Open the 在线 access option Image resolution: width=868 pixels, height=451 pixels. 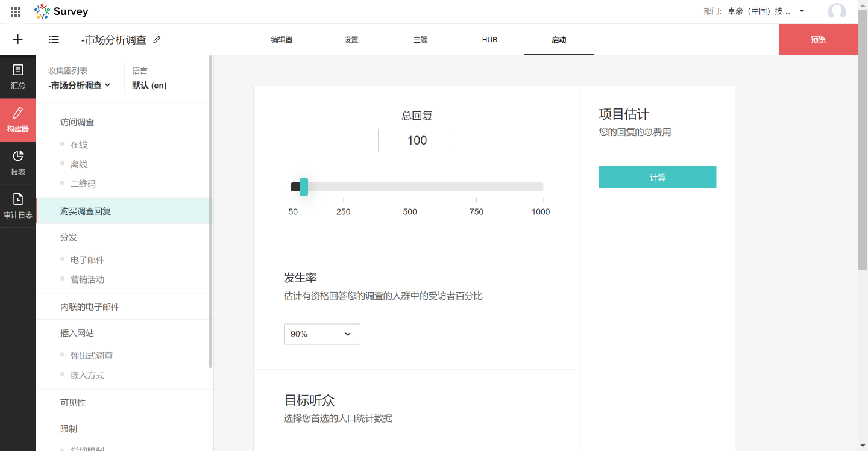[x=79, y=145]
